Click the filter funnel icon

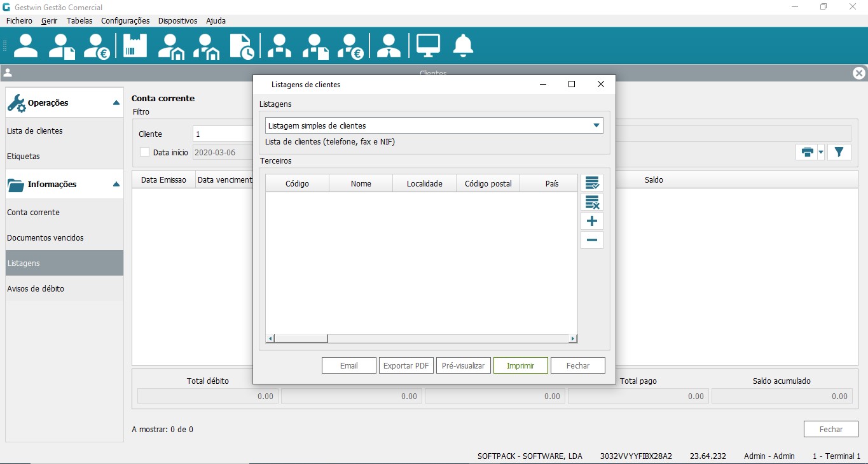coord(839,152)
